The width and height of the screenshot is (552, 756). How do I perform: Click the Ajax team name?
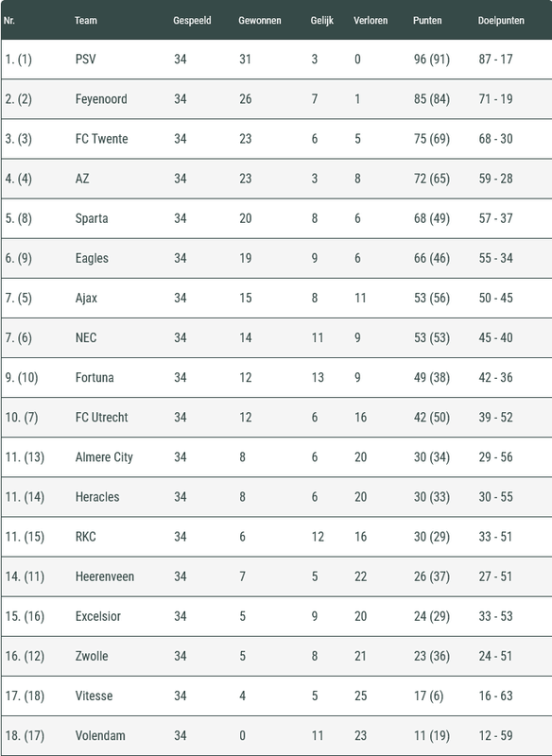(86, 298)
